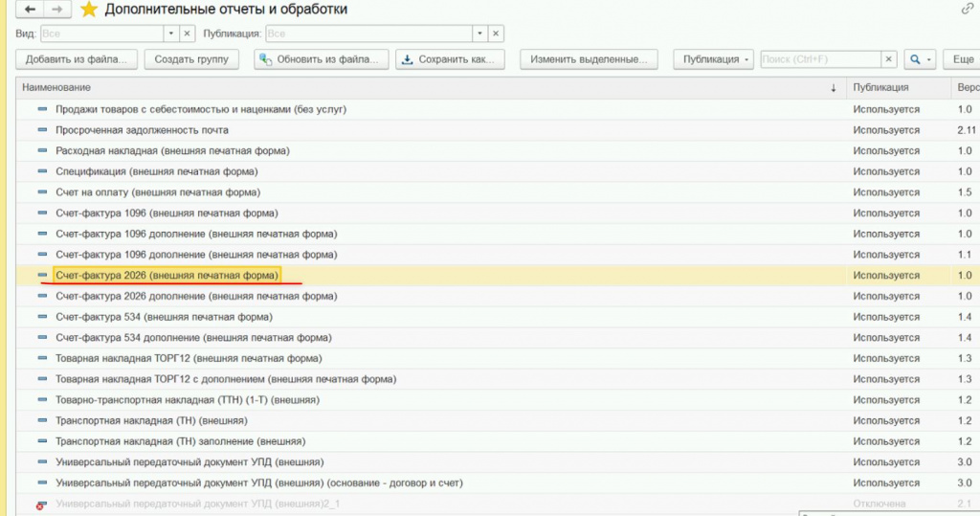This screenshot has height=516, width=980.
Task: Click deletion-marked icon of УПД (внешняя)2_1 row
Action: tap(41, 505)
